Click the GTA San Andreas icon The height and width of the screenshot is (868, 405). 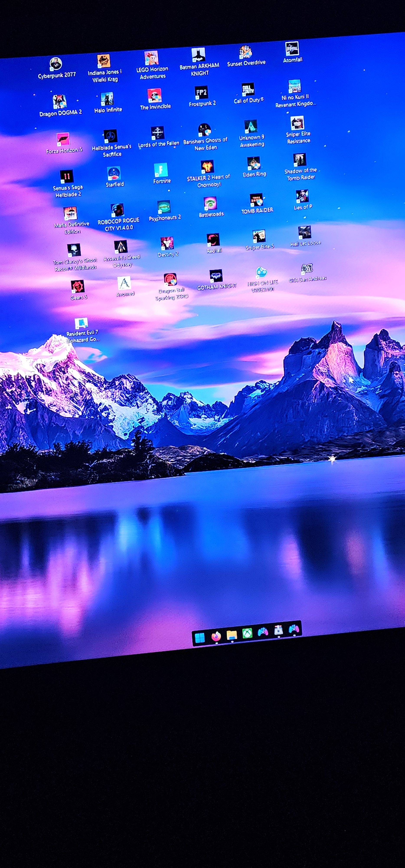(x=307, y=269)
